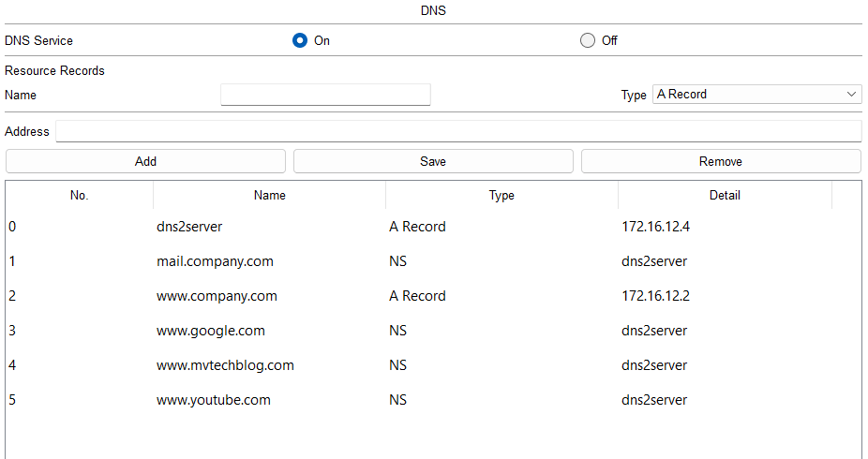Viewport: 868px width, 459px height.
Task: Click the Remove button
Action: (721, 161)
